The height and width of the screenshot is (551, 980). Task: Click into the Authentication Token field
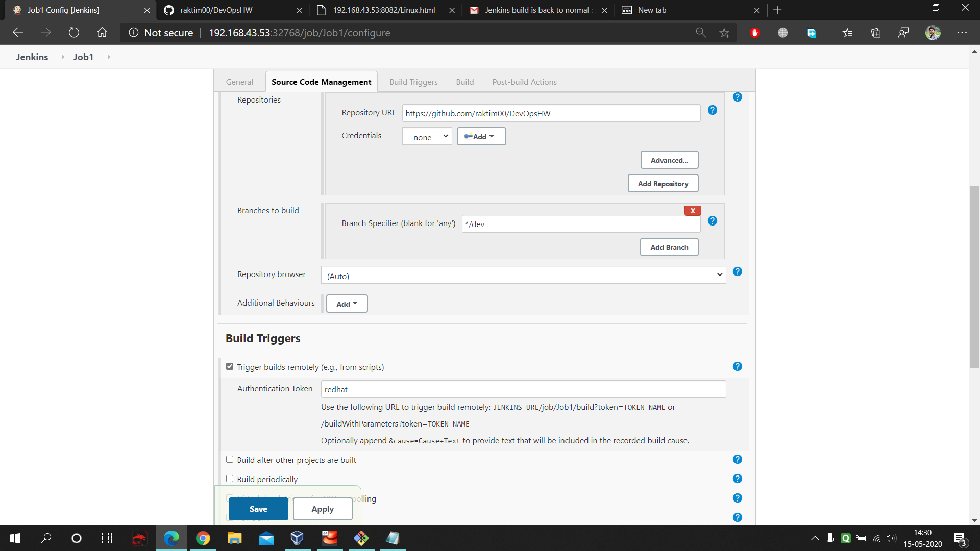523,389
